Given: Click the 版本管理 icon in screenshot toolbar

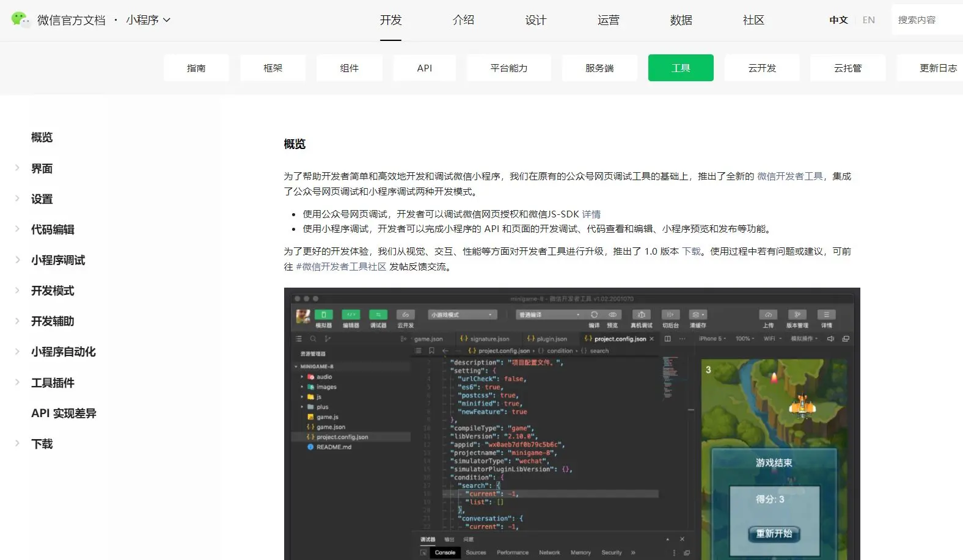Looking at the screenshot, I should click(x=797, y=315).
